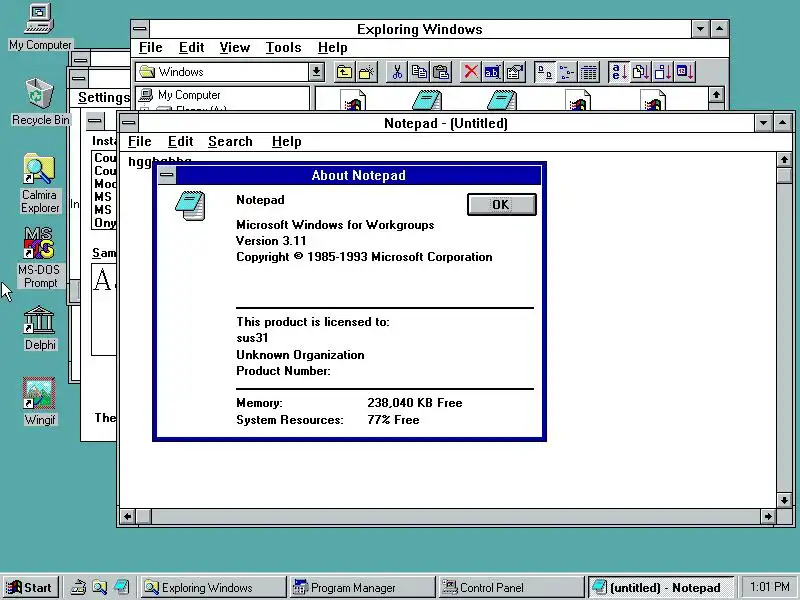Viewport: 800px width, 600px height.
Task: Open File menu in Exploring Windows
Action: point(151,47)
